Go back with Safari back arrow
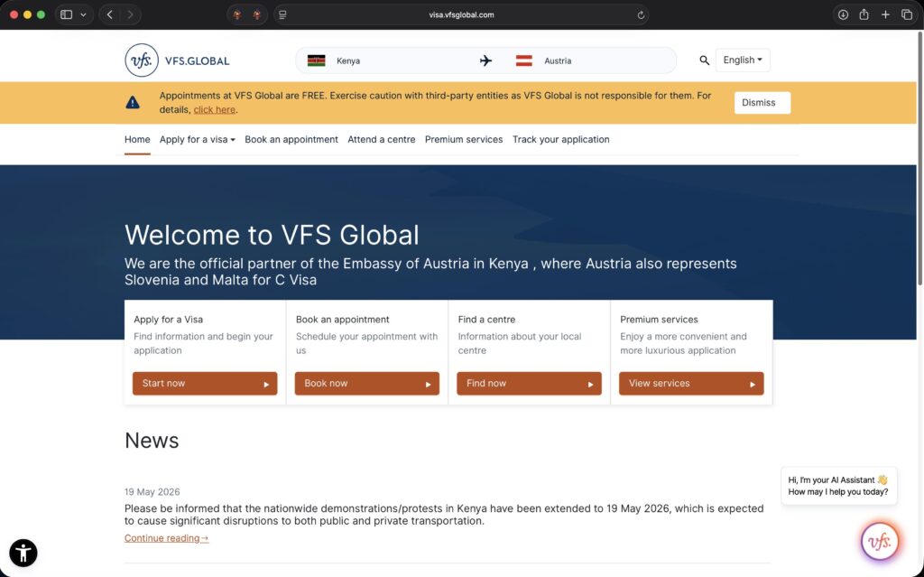This screenshot has width=924, height=577. [x=109, y=14]
